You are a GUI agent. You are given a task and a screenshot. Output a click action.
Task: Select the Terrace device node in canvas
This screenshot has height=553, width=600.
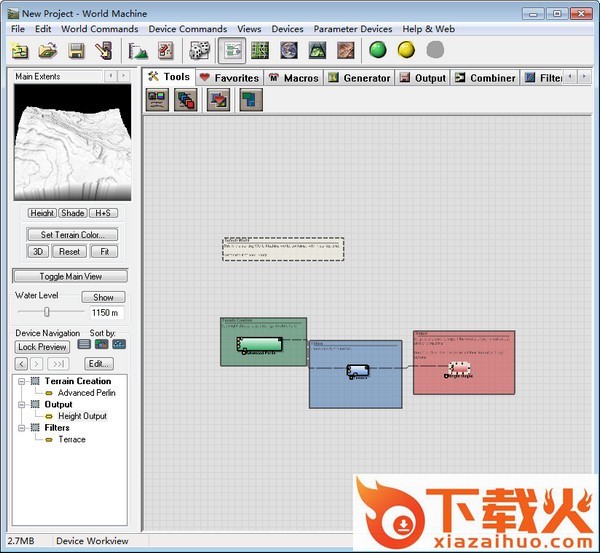point(358,370)
